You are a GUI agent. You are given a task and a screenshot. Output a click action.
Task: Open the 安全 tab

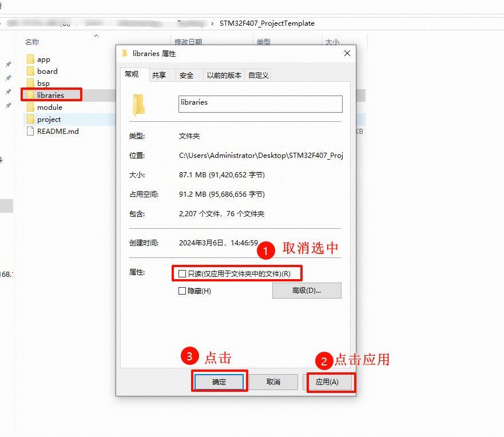186,76
